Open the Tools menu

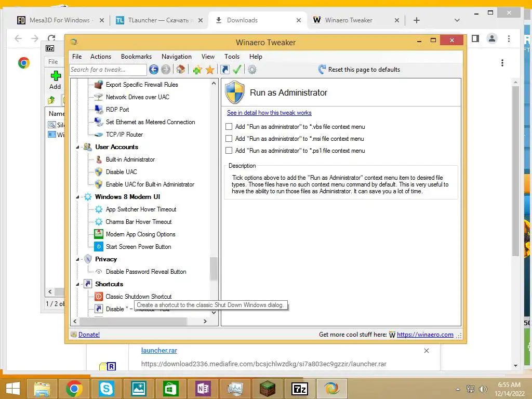tap(232, 57)
